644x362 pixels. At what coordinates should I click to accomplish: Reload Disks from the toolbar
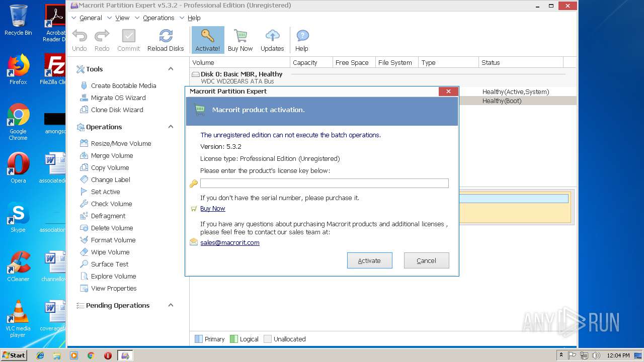point(166,40)
